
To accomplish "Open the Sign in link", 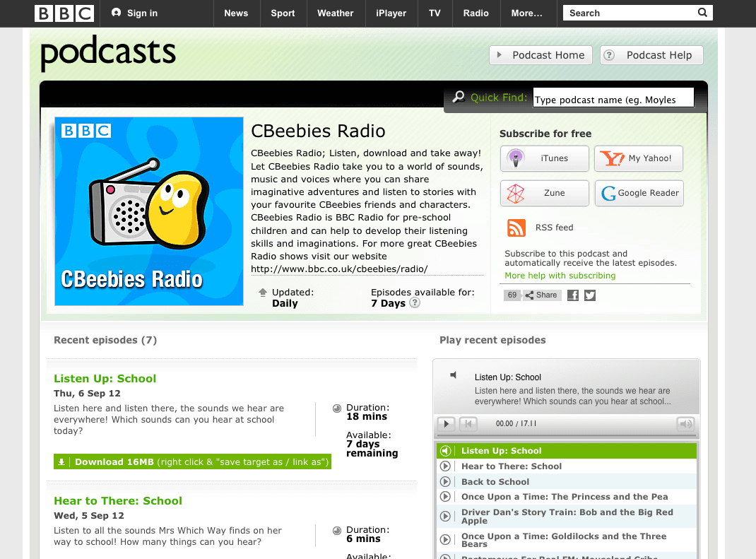I will pyautogui.click(x=134, y=13).
